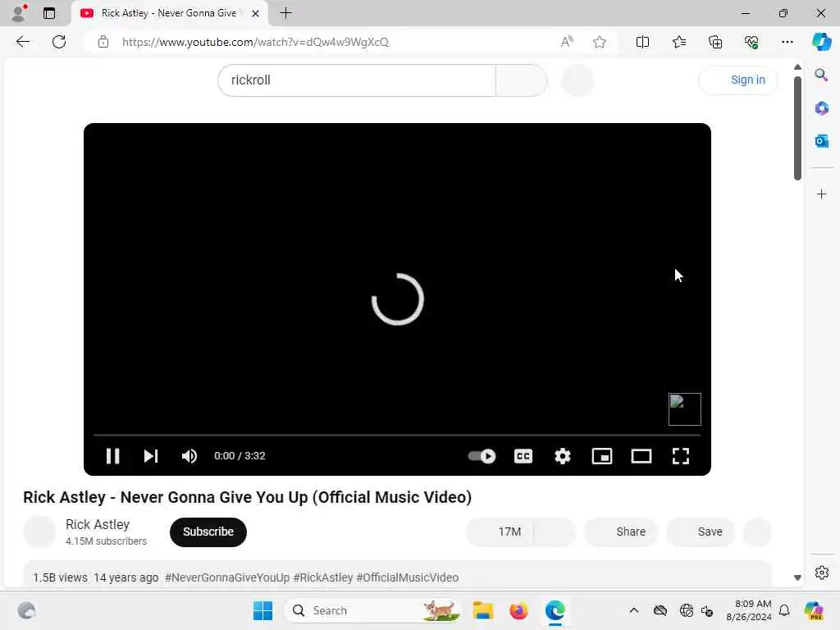The width and height of the screenshot is (840, 630).
Task: Skip to the next video
Action: [x=151, y=456]
